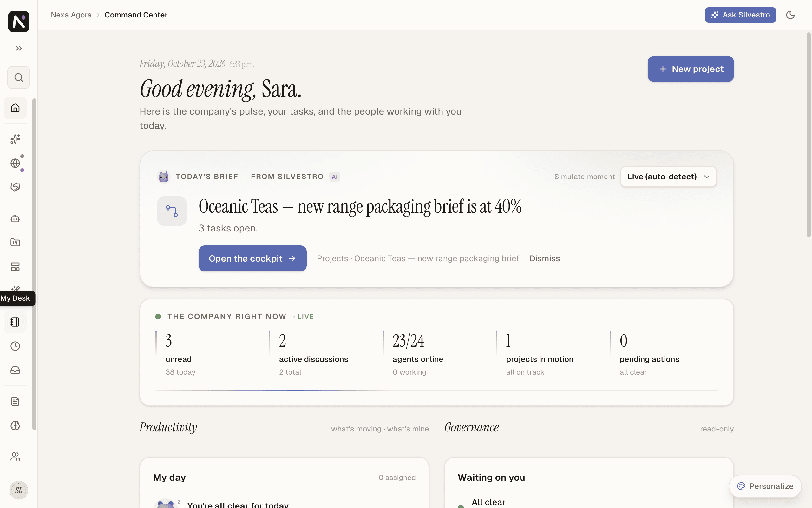Viewport: 812px width, 508px height.
Task: Click Open the cockpit button
Action: coord(252,258)
